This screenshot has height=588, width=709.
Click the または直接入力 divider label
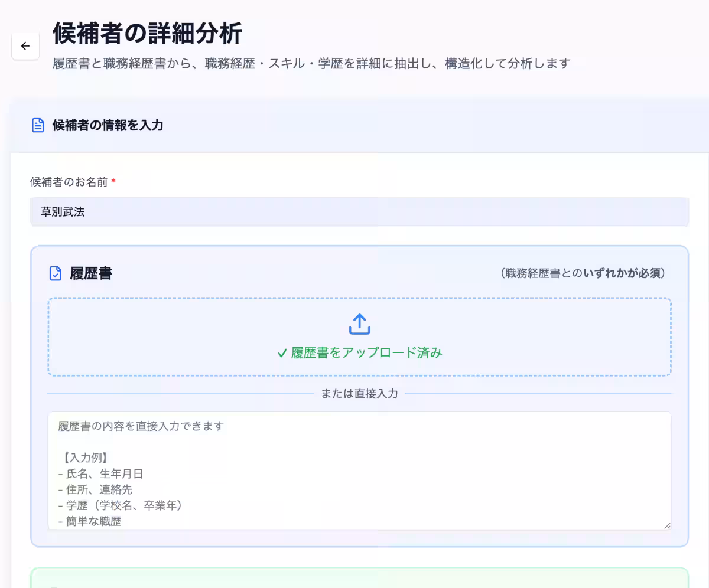[359, 394]
